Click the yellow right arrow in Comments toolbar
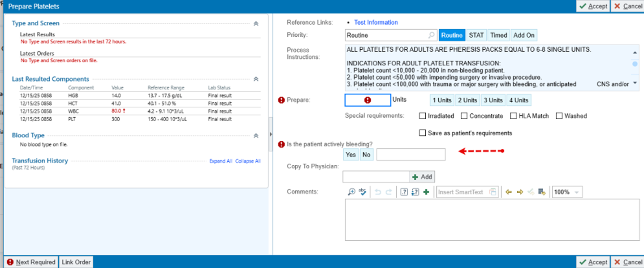The width and height of the screenshot is (644, 268). 520,192
